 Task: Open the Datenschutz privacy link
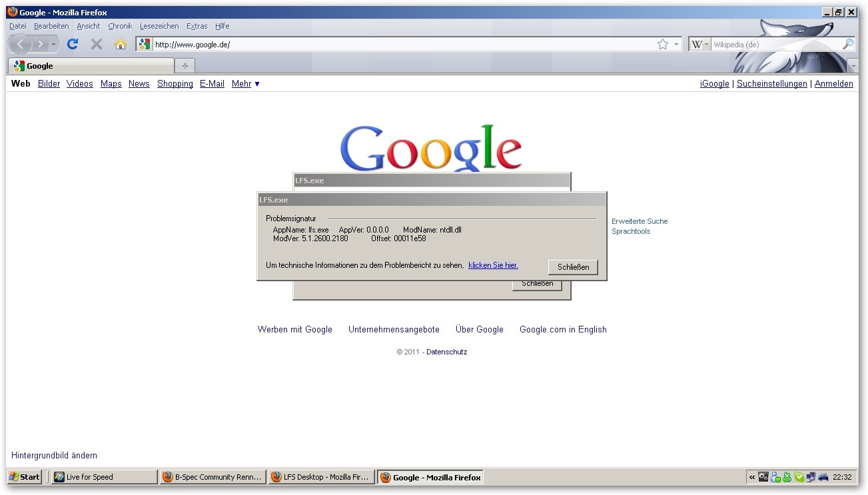click(446, 352)
